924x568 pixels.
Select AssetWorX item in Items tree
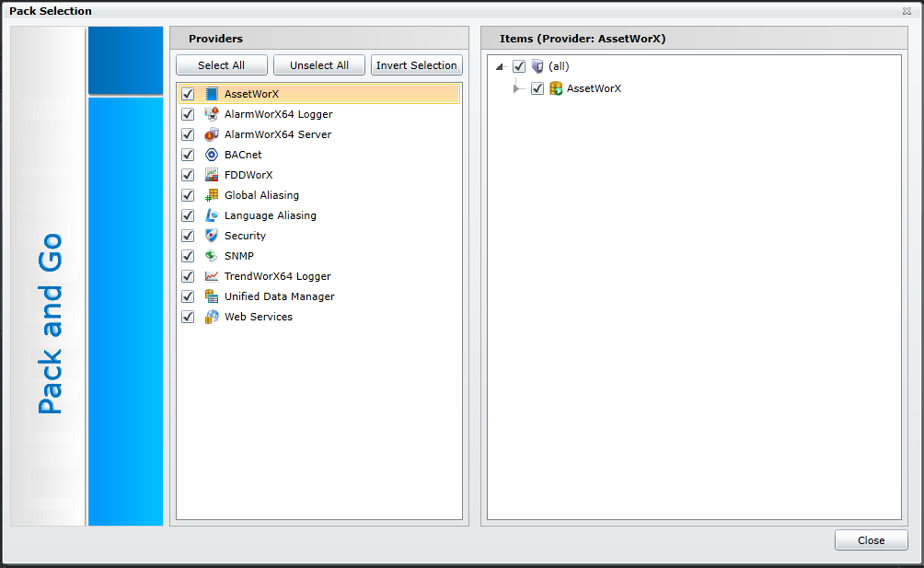coord(594,88)
